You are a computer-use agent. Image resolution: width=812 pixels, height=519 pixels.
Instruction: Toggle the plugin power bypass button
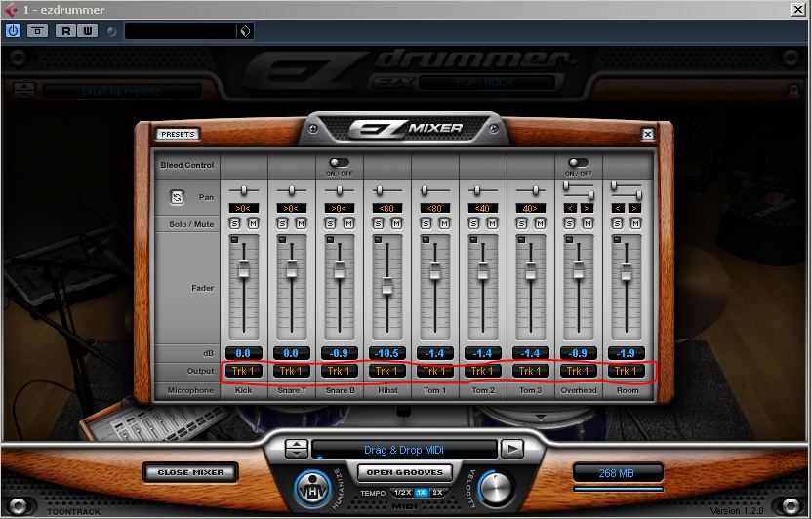tap(13, 31)
